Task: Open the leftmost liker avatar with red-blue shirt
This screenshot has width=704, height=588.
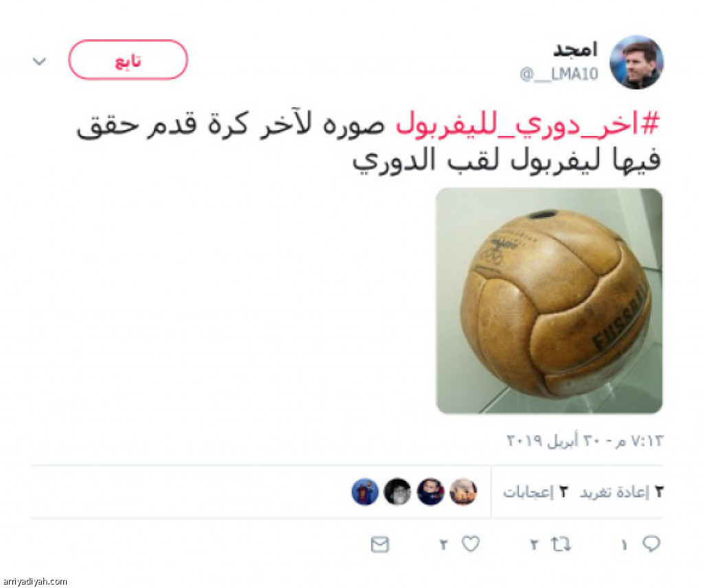Action: click(x=365, y=492)
